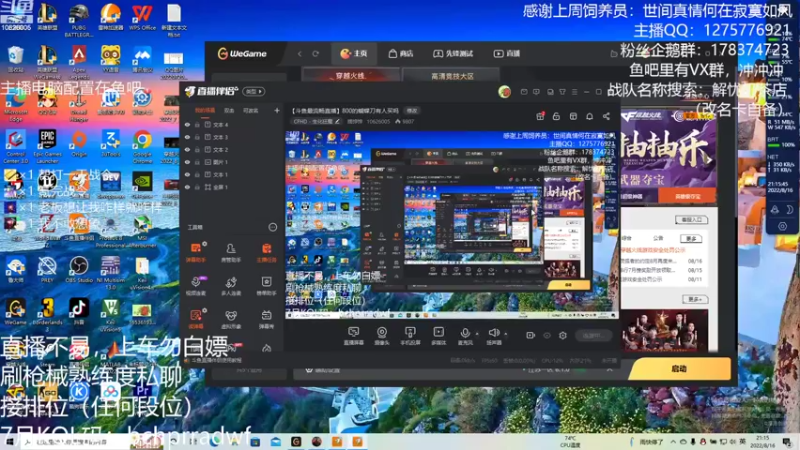Select the 穿越火线 game tab

point(350,76)
